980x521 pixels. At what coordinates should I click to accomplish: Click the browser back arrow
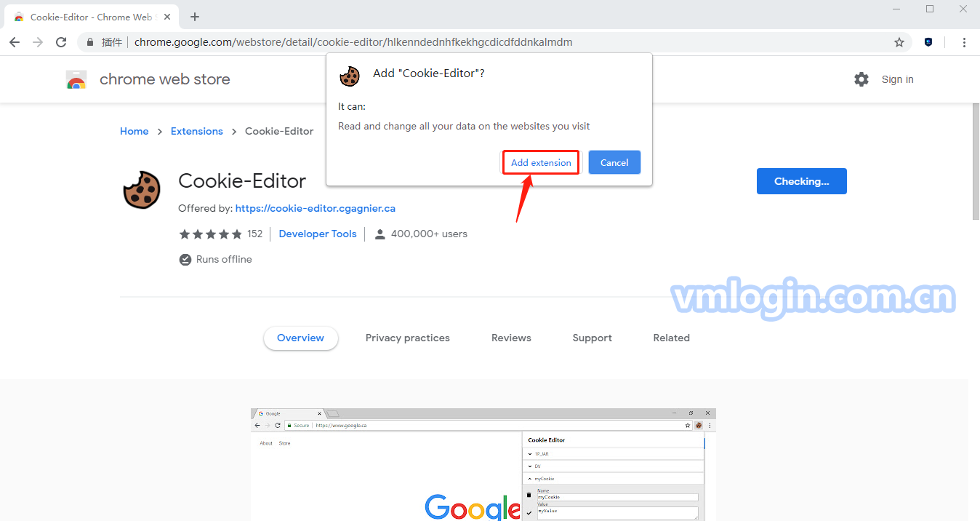(15, 42)
